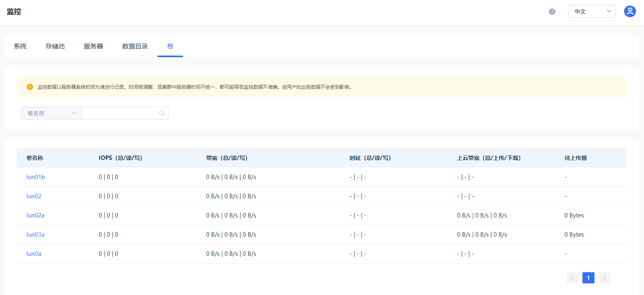Expand the 卷名称 filter dropdown
The image size is (644, 295).
pos(51,113)
